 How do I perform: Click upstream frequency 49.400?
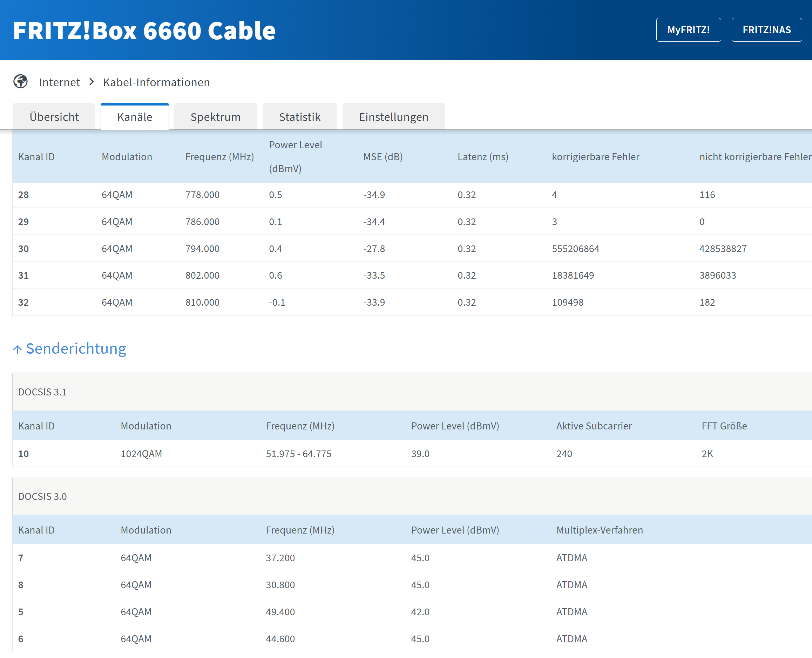[x=280, y=612]
